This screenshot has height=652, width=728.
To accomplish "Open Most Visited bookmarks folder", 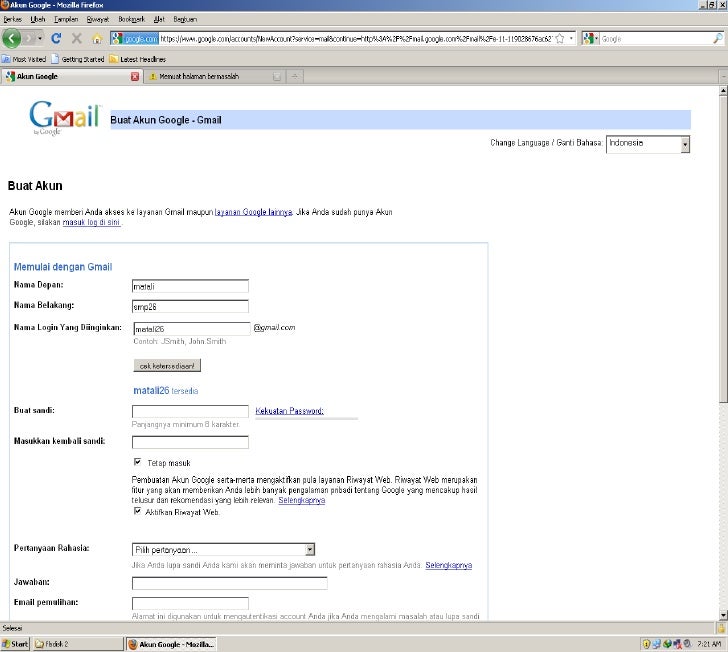I will [24, 59].
